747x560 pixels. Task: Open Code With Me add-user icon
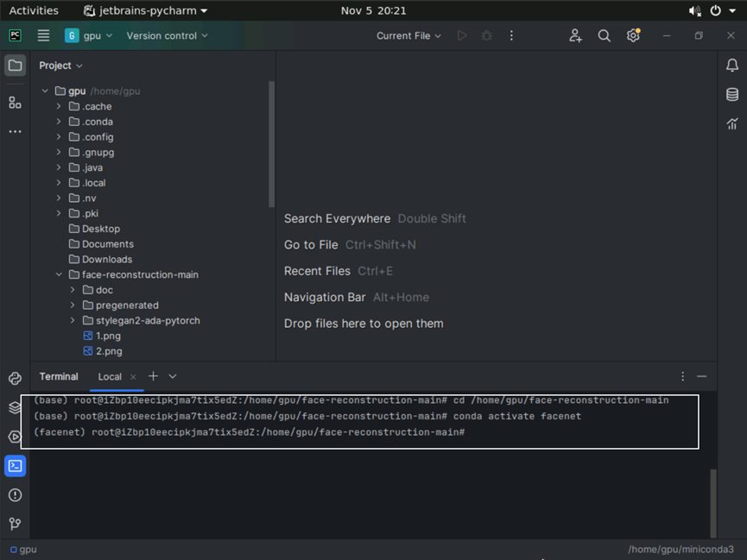575,35
